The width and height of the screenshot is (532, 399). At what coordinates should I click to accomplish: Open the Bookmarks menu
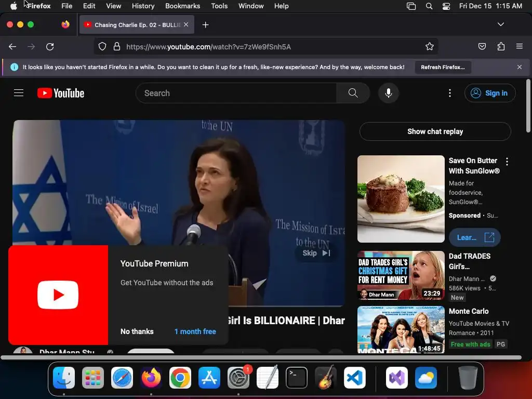(x=182, y=6)
